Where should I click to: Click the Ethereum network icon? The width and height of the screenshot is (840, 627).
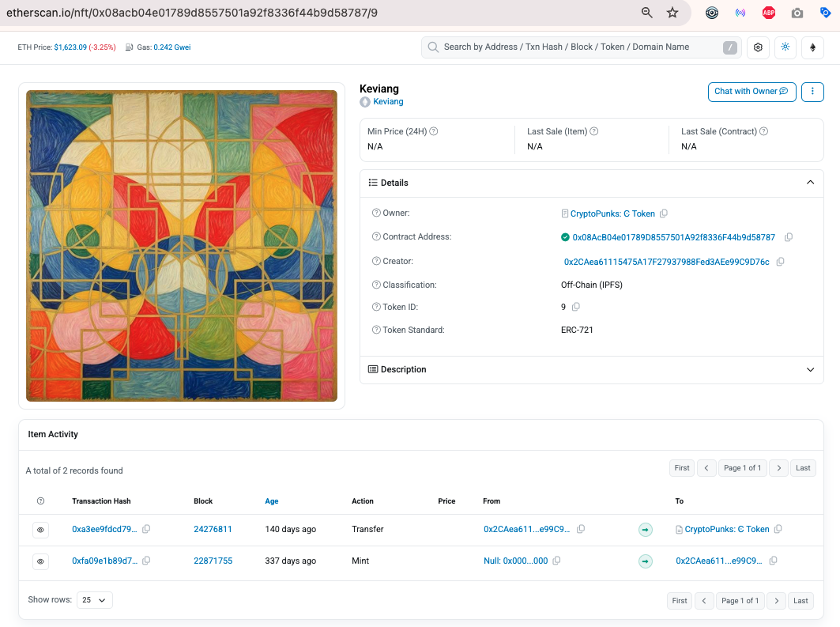(x=812, y=47)
